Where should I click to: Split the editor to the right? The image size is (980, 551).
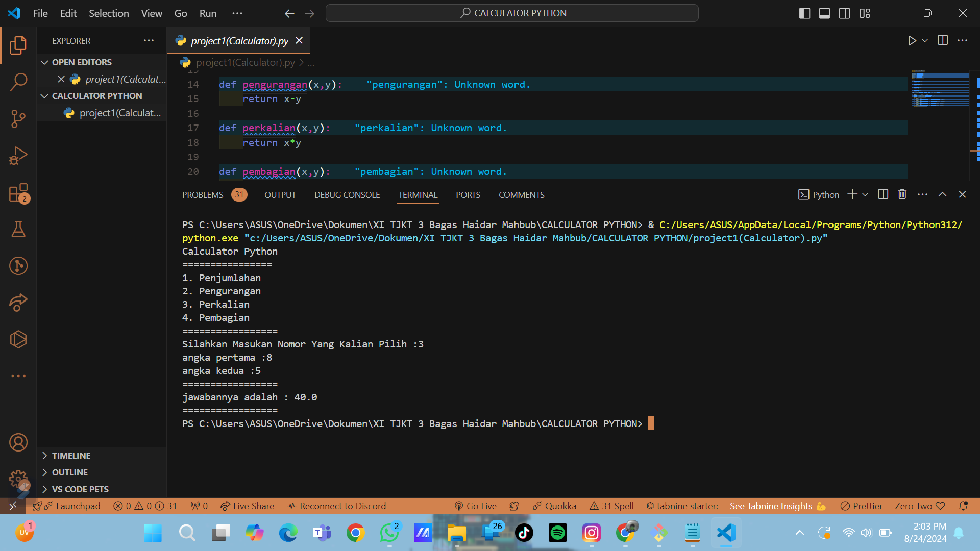point(943,40)
